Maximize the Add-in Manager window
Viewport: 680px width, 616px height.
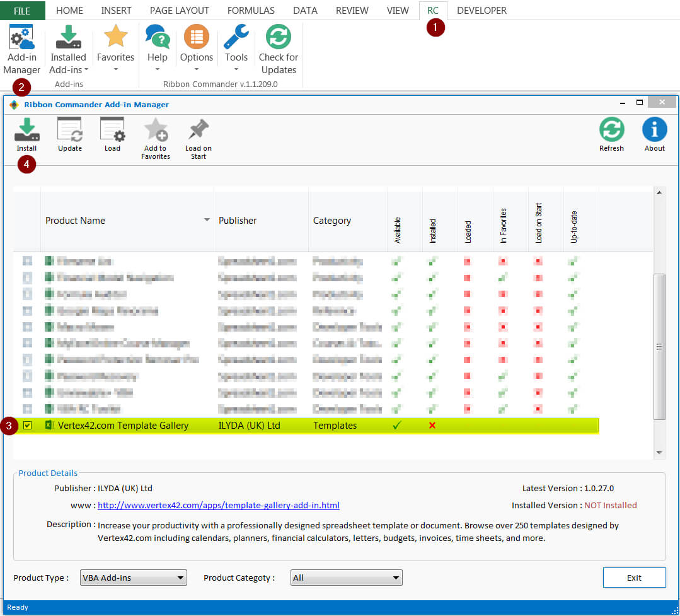[639, 102]
